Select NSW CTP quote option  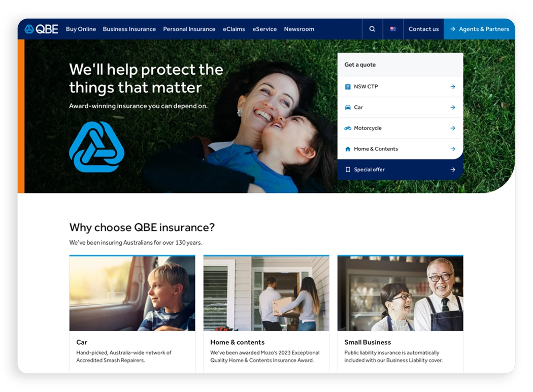(400, 87)
